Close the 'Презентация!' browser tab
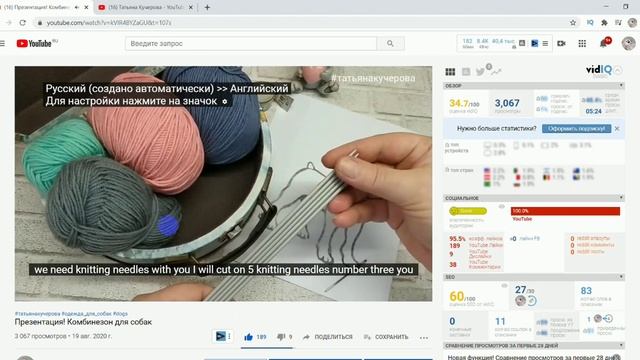This screenshot has height=360, width=640. 86,7
